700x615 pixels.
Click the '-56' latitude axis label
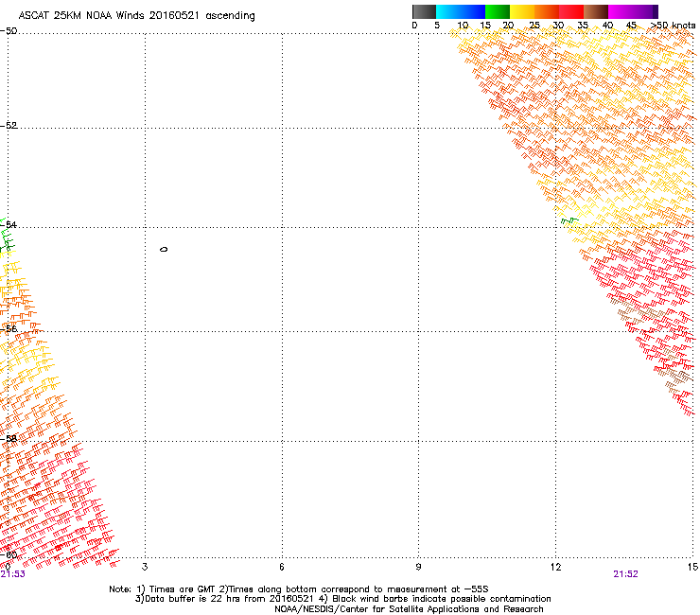tap(9, 328)
